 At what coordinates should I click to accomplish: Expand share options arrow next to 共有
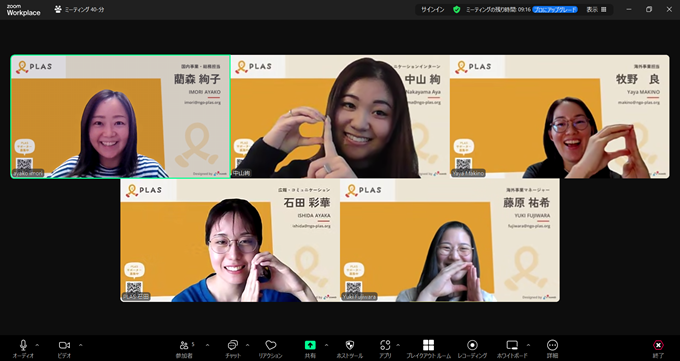(326, 345)
